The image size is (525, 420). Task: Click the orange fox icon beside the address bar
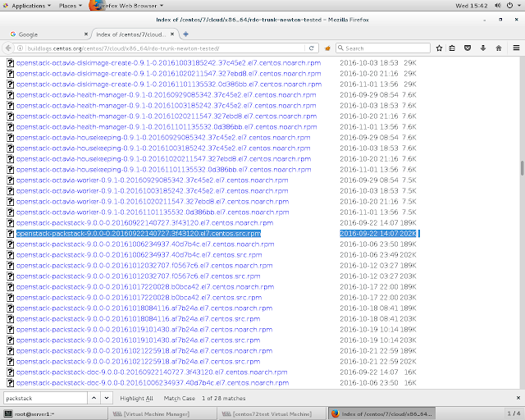pos(327,48)
